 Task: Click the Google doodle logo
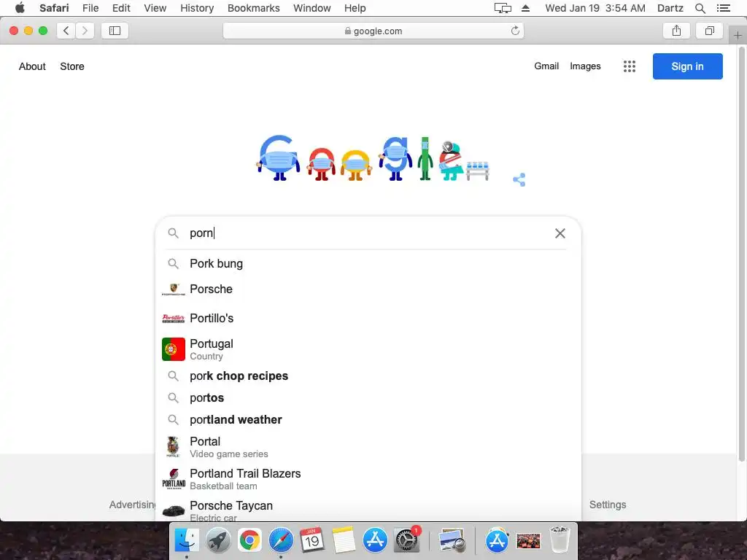[x=373, y=158]
